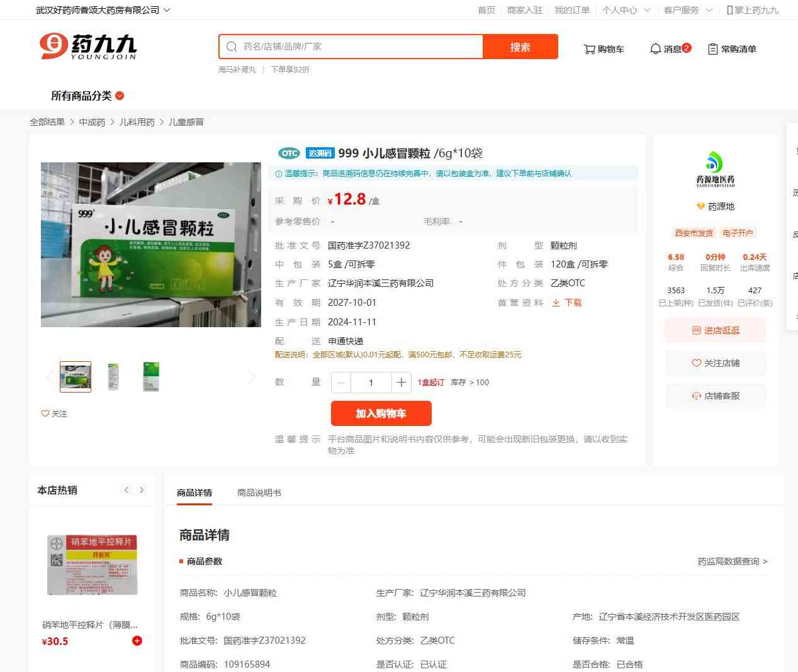Open the shopping cart 购物车

coord(604,49)
